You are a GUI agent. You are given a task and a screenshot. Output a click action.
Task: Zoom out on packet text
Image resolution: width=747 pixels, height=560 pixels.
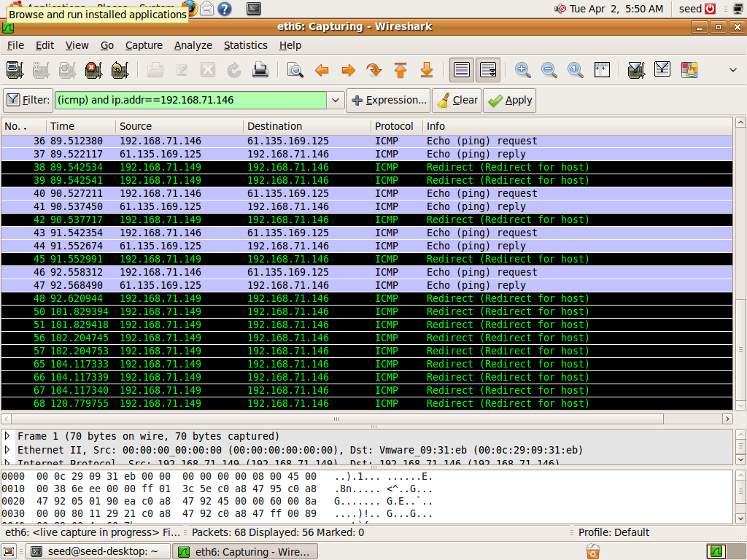tap(549, 70)
